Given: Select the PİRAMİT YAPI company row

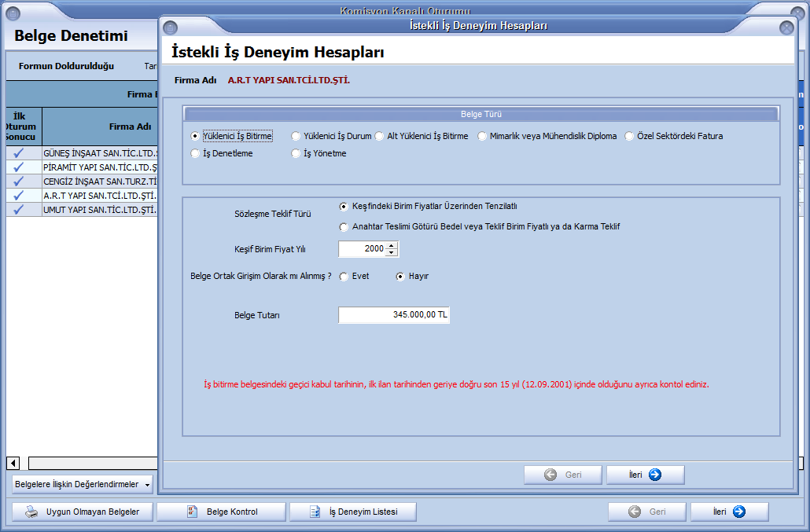Looking at the screenshot, I should 101,168.
